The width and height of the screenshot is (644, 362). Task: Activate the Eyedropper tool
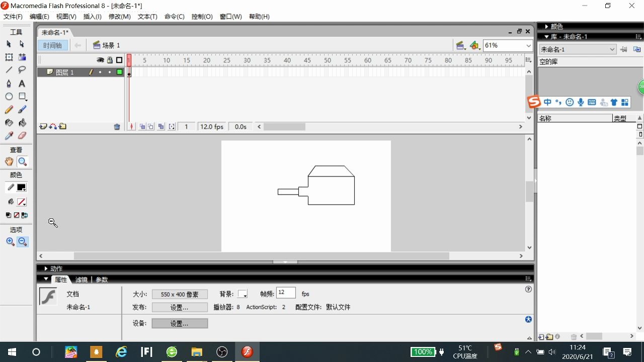8,136
